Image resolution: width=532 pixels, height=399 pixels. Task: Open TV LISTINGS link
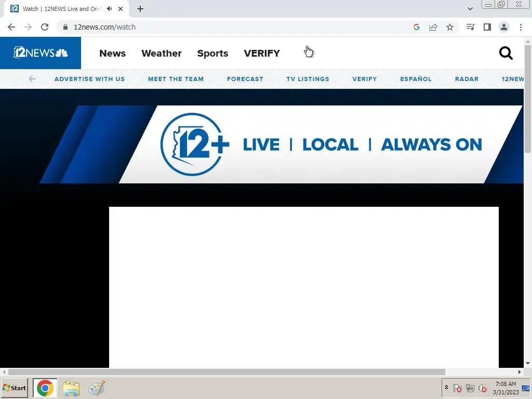pyautogui.click(x=308, y=79)
